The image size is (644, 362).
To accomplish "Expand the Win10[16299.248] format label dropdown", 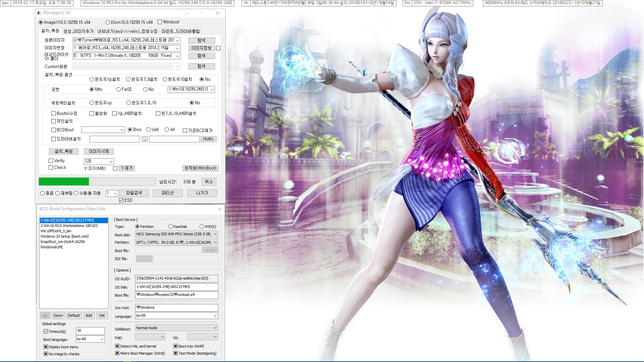I will point(212,89).
